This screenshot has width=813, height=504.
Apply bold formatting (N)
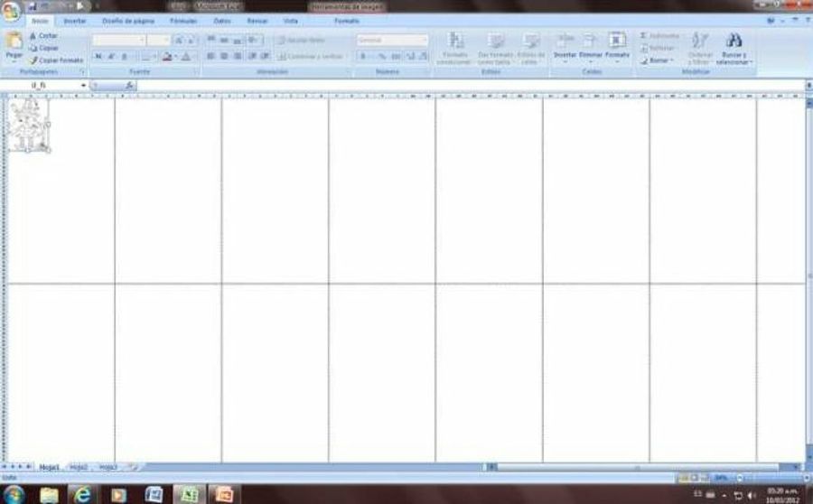98,57
